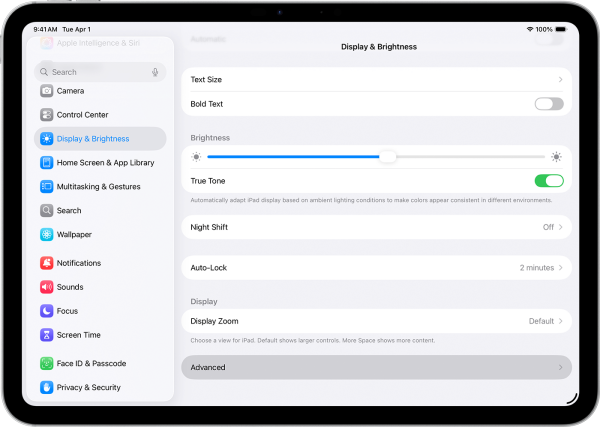Select the Wallpaper flower icon

[47, 234]
